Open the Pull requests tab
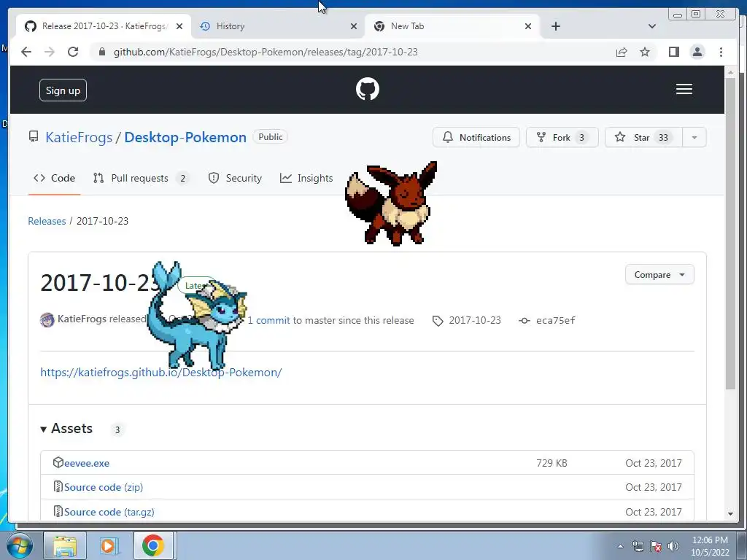 (140, 178)
